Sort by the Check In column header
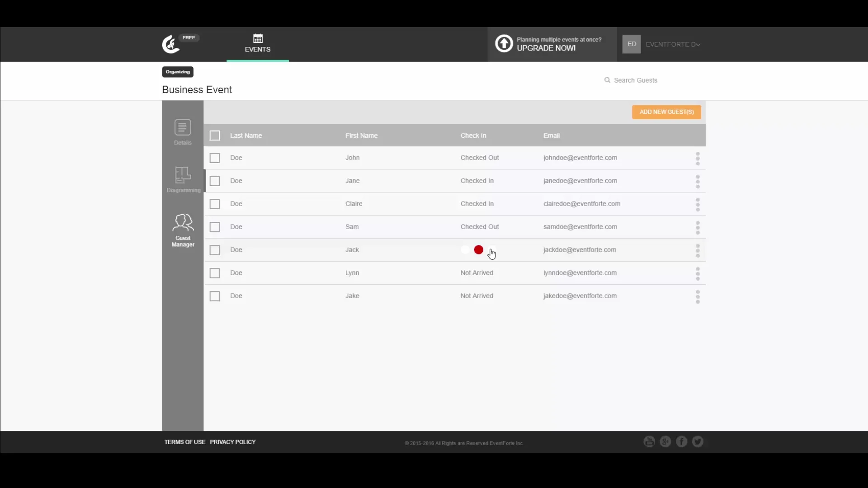Screen dimensions: 868x488 click(x=473, y=136)
